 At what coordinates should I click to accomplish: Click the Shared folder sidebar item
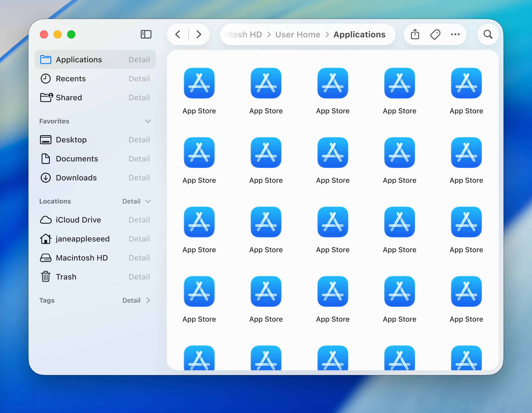(69, 97)
